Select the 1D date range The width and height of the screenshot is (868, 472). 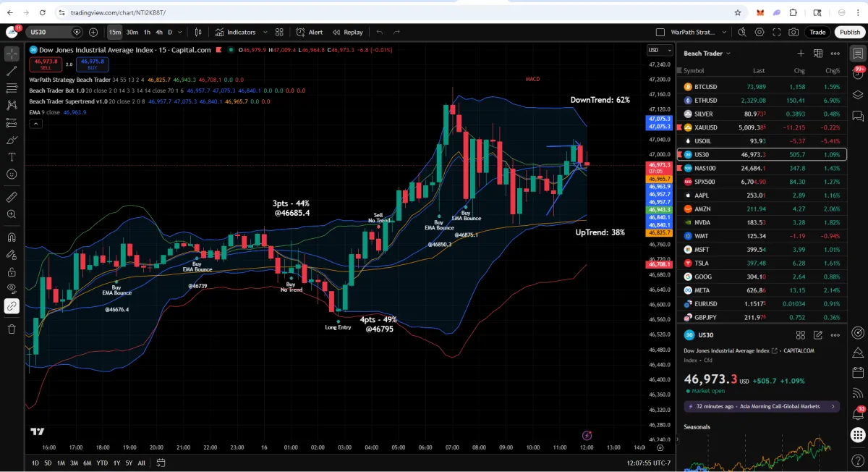pos(35,463)
